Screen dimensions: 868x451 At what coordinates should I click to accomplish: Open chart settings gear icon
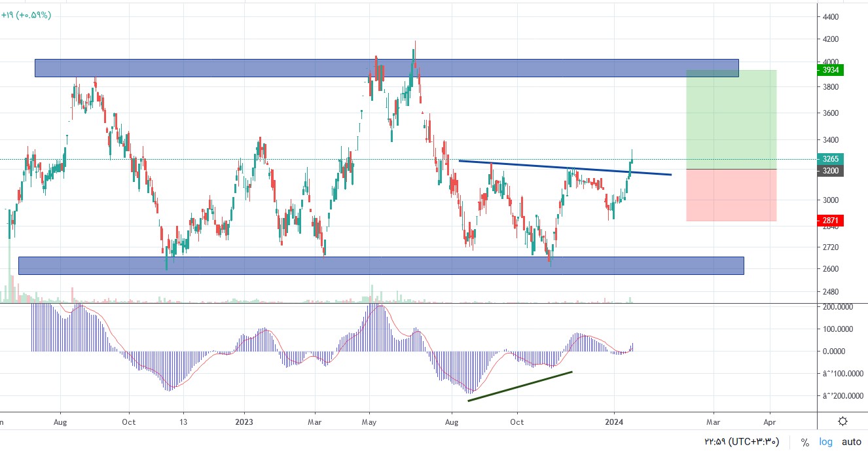(x=843, y=422)
